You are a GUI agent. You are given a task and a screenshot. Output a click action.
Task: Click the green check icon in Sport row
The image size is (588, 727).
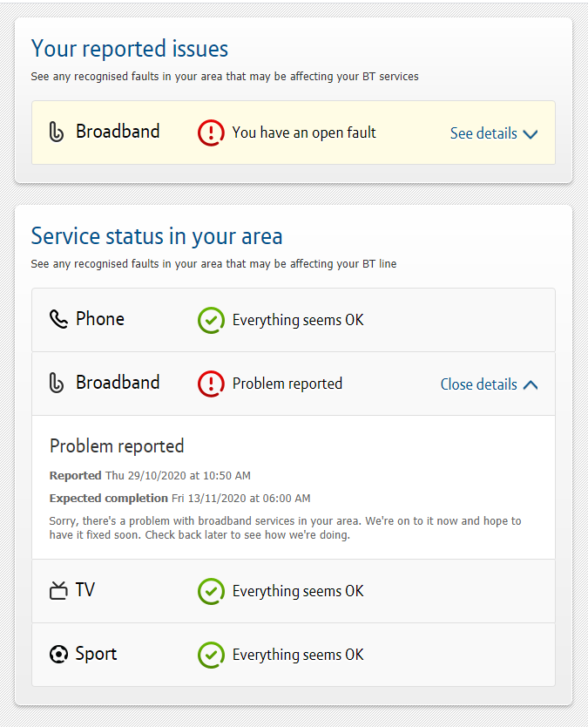[x=211, y=655]
